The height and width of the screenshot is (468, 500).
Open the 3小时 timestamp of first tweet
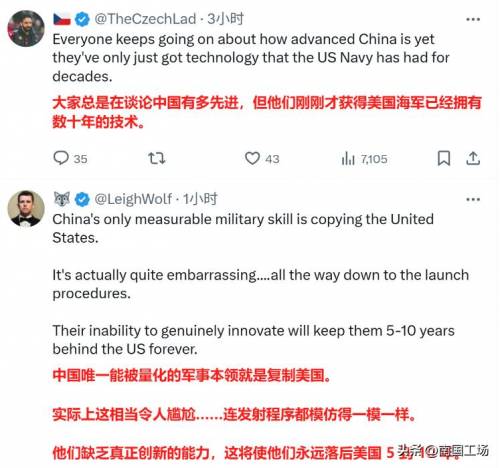click(225, 19)
